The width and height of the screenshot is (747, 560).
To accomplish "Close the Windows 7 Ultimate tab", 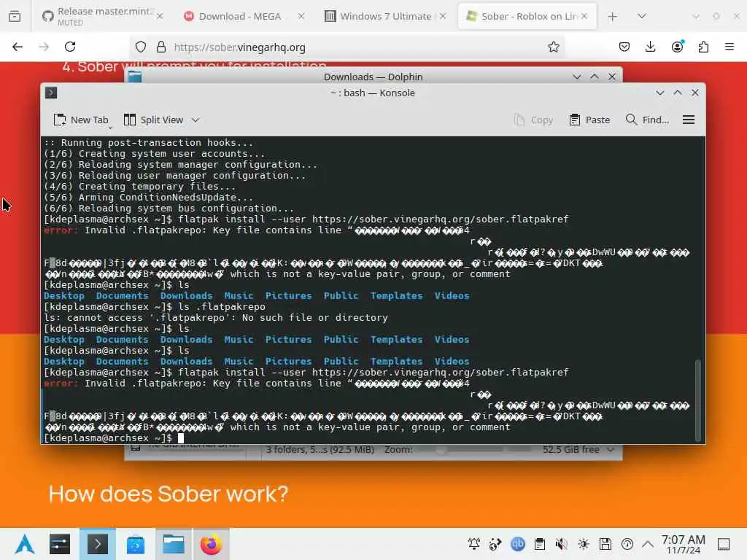I will pyautogui.click(x=443, y=16).
